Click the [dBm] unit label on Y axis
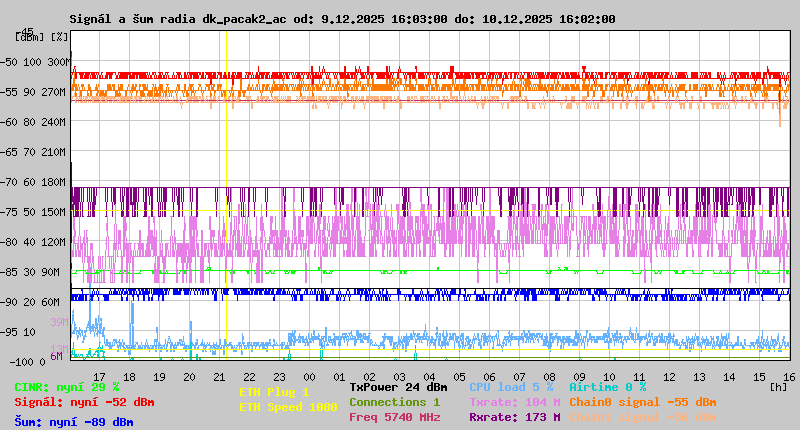 (x=30, y=36)
